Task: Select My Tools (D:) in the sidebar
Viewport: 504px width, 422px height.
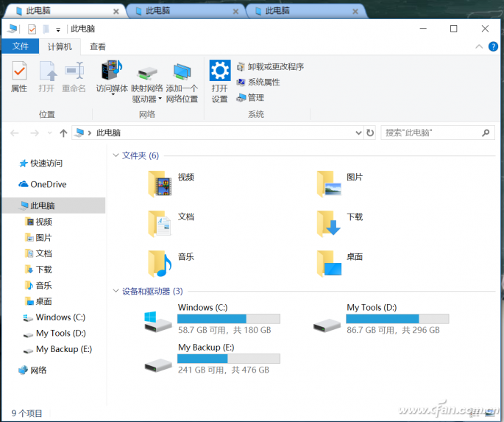Action: click(x=54, y=333)
